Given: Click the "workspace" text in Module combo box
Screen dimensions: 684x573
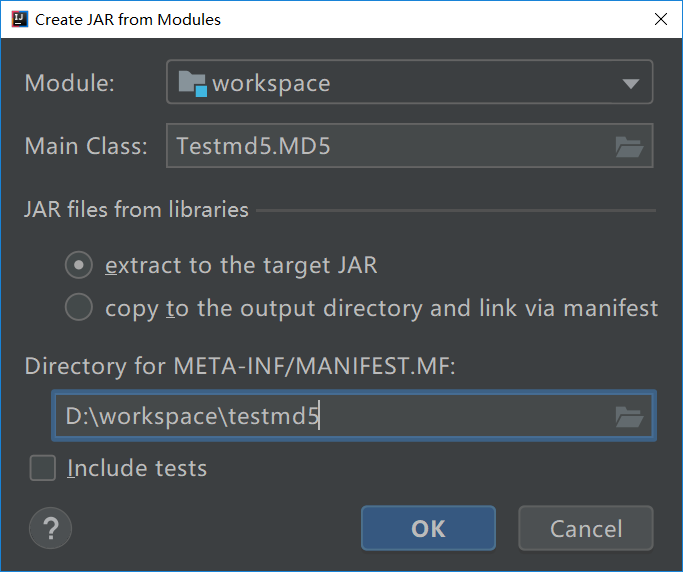Looking at the screenshot, I should click(x=271, y=84).
